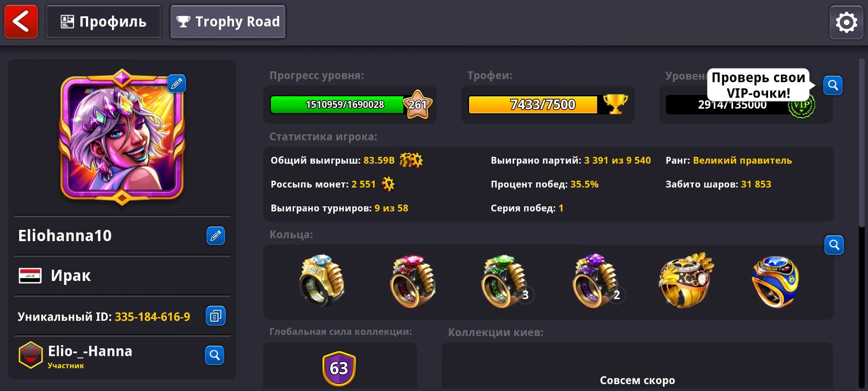Image resolution: width=868 pixels, height=391 pixels.
Task: Open the Trophy Road tab
Action: click(228, 22)
